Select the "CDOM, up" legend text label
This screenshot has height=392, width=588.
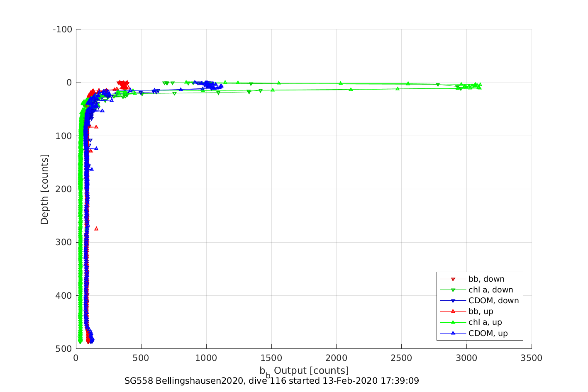coord(488,333)
